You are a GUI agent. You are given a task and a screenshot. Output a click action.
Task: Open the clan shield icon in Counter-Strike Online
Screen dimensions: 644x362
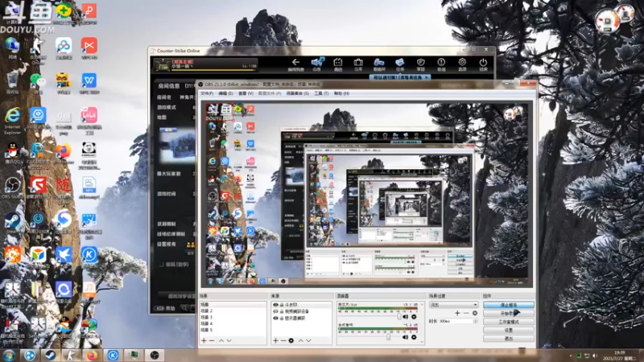click(420, 63)
